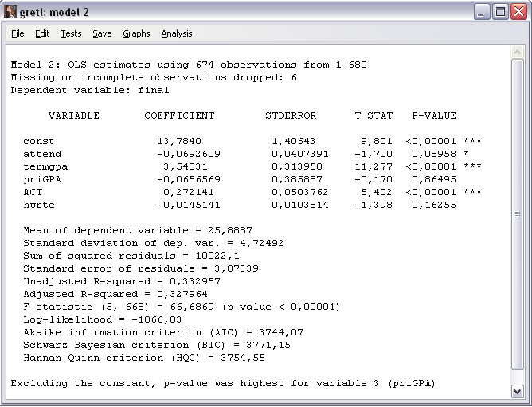Open the Tests menu
This screenshot has width=532, height=407.
point(71,33)
